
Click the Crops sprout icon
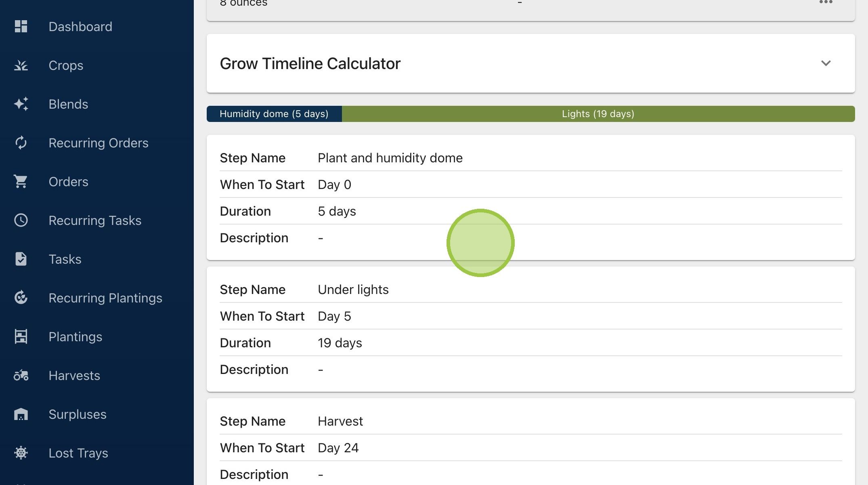pos(21,65)
